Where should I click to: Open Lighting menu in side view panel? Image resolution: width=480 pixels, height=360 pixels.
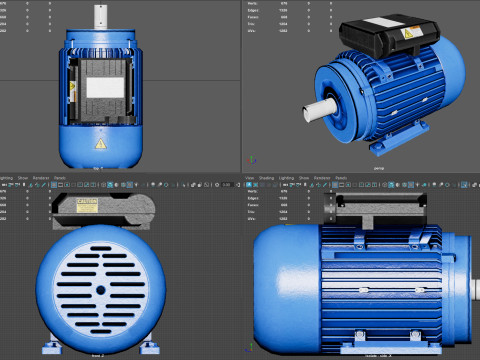tap(286, 178)
